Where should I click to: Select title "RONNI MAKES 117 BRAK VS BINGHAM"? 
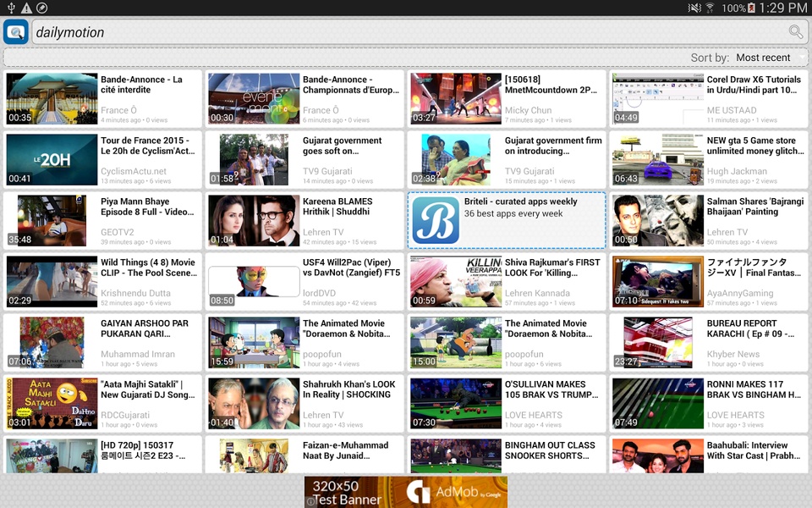[754, 389]
